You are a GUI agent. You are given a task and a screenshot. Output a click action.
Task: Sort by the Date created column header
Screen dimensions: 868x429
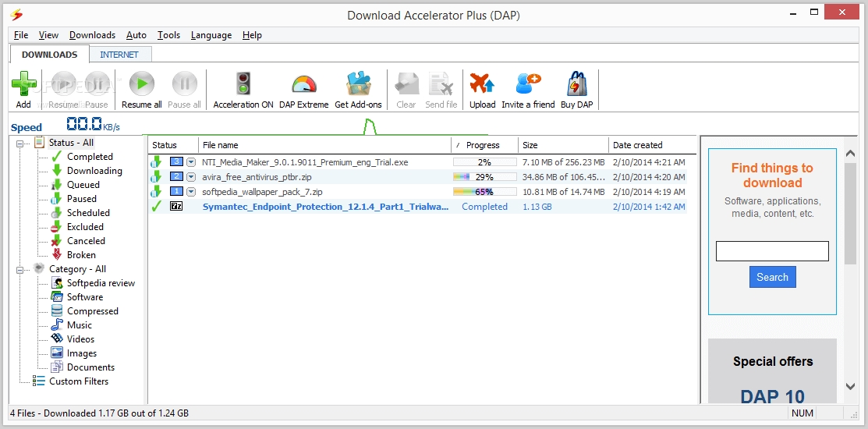[x=652, y=145]
